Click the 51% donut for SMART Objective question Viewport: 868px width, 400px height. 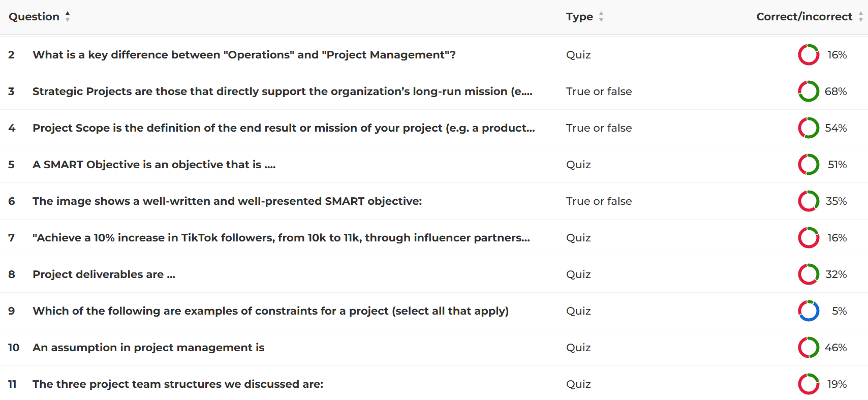808,165
